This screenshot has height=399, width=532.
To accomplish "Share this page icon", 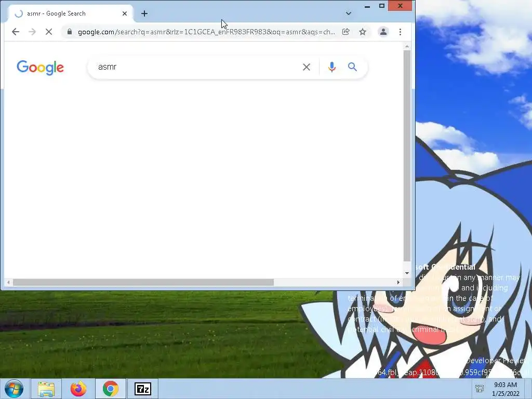I will [x=345, y=32].
